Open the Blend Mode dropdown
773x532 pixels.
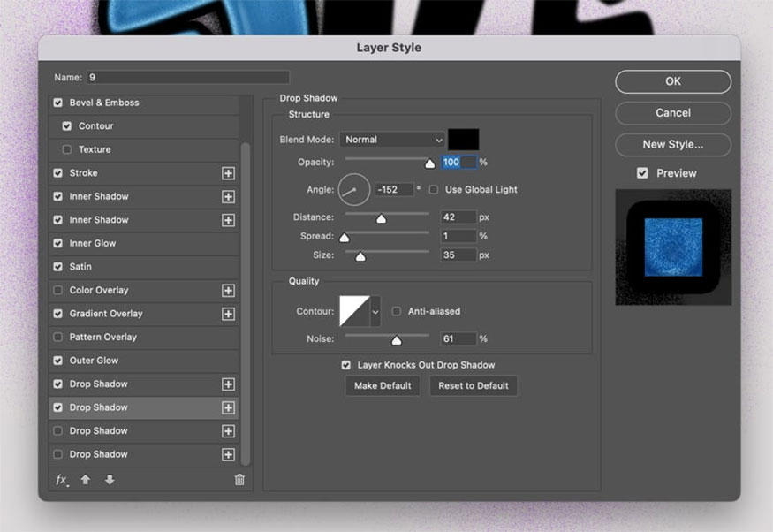pos(392,140)
